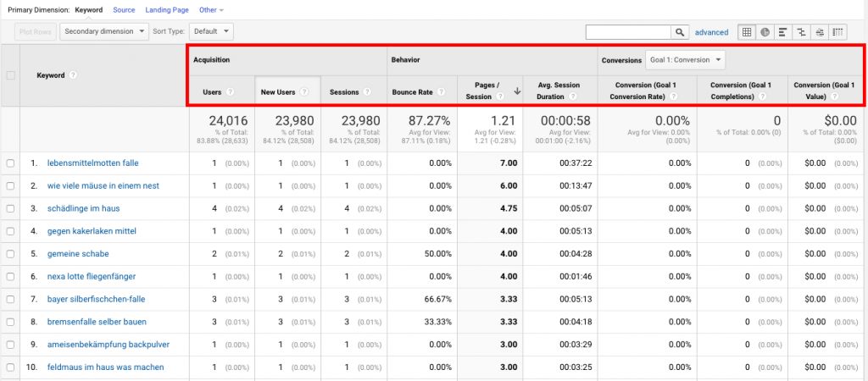The height and width of the screenshot is (381, 868).
Task: Switch to Comparison view icon
Action: [801, 32]
